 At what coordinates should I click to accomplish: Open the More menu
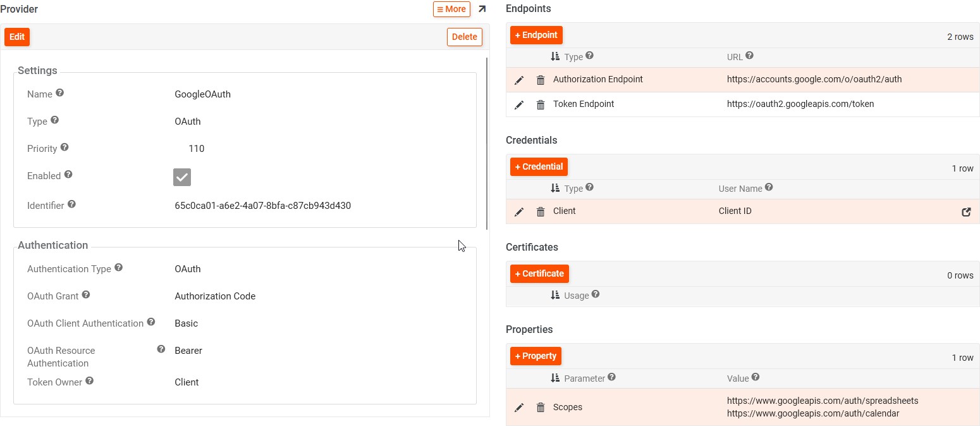point(451,9)
